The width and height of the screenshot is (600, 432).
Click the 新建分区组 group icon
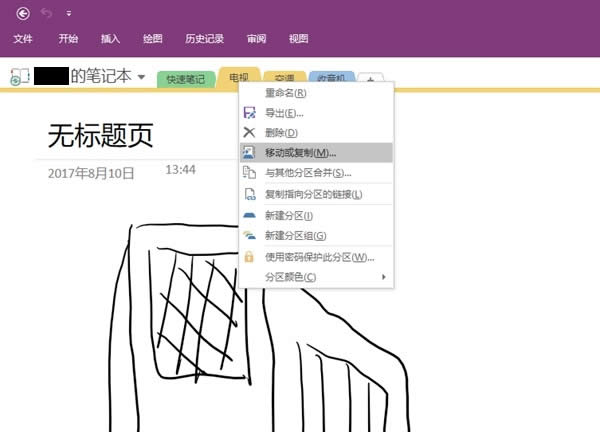(x=250, y=235)
